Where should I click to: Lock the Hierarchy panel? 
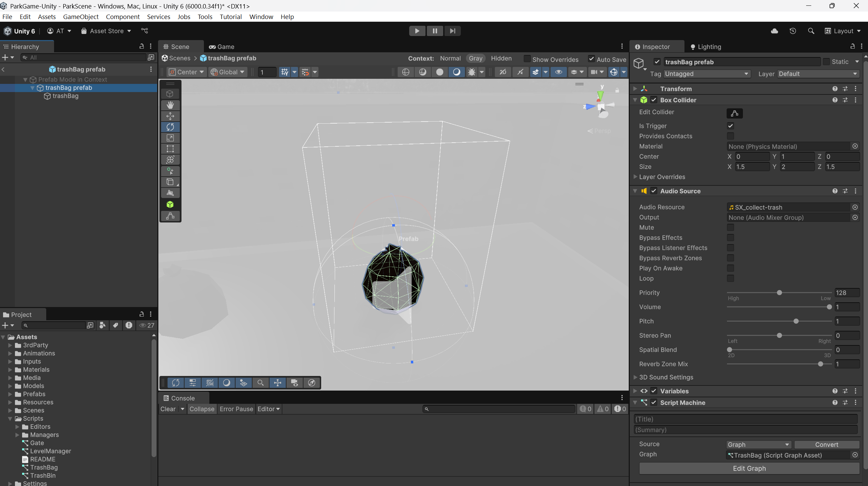[x=142, y=46]
